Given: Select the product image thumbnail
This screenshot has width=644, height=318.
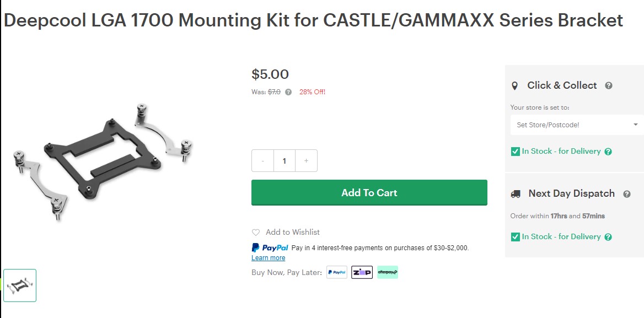Looking at the screenshot, I should click(20, 285).
